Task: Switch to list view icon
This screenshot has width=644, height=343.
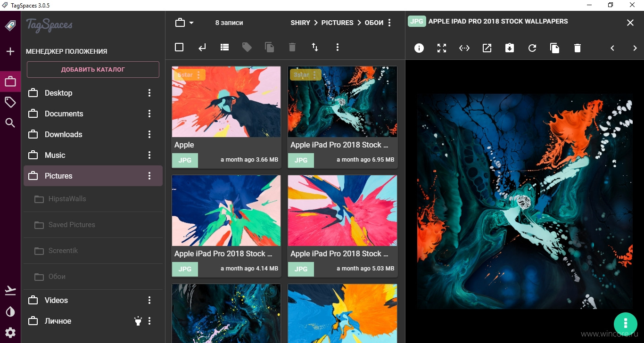Action: 224,47
